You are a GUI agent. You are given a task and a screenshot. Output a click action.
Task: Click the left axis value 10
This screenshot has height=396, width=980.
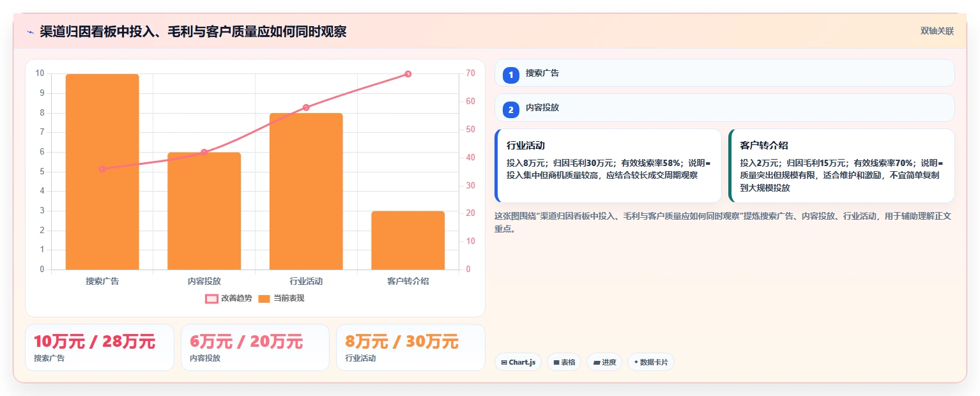pyautogui.click(x=40, y=73)
